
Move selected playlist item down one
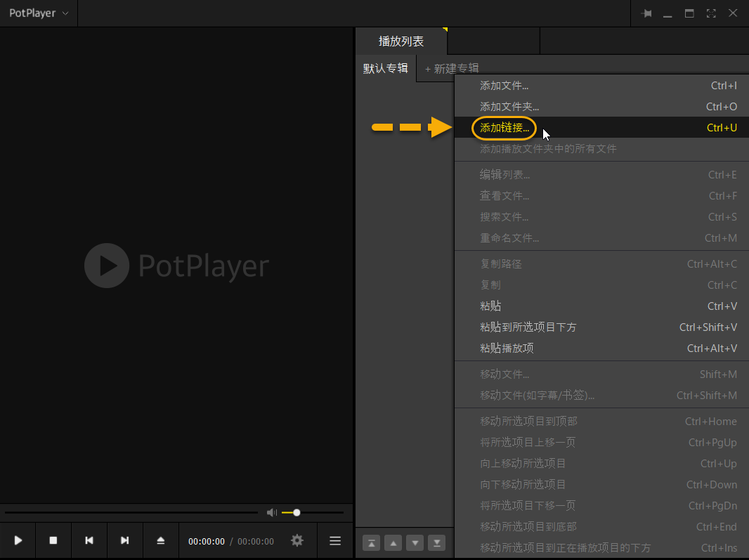[x=415, y=543]
